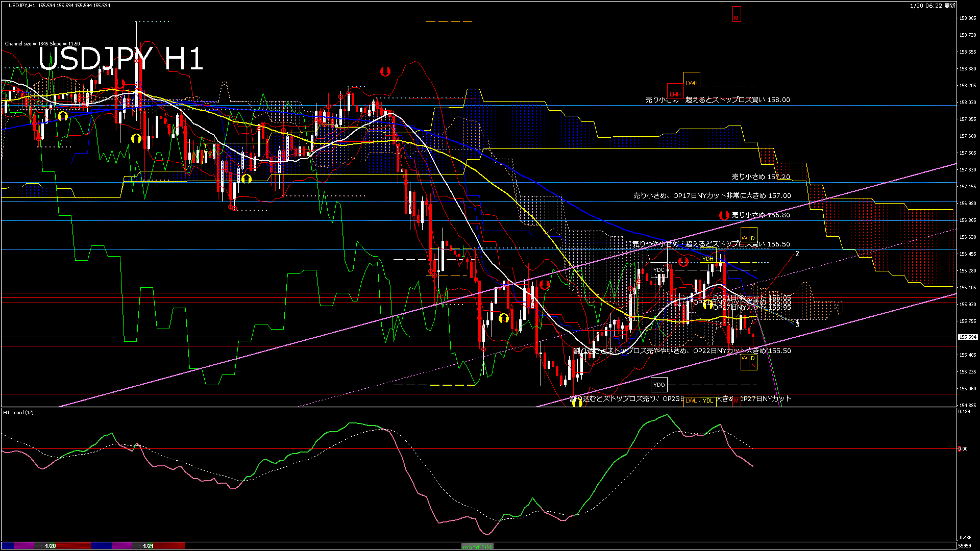The image size is (980, 551).
Task: Click the wave count label 2
Action: (797, 254)
